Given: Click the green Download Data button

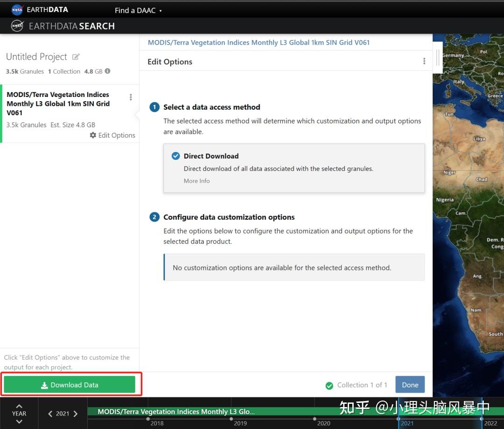Looking at the screenshot, I should point(70,385).
